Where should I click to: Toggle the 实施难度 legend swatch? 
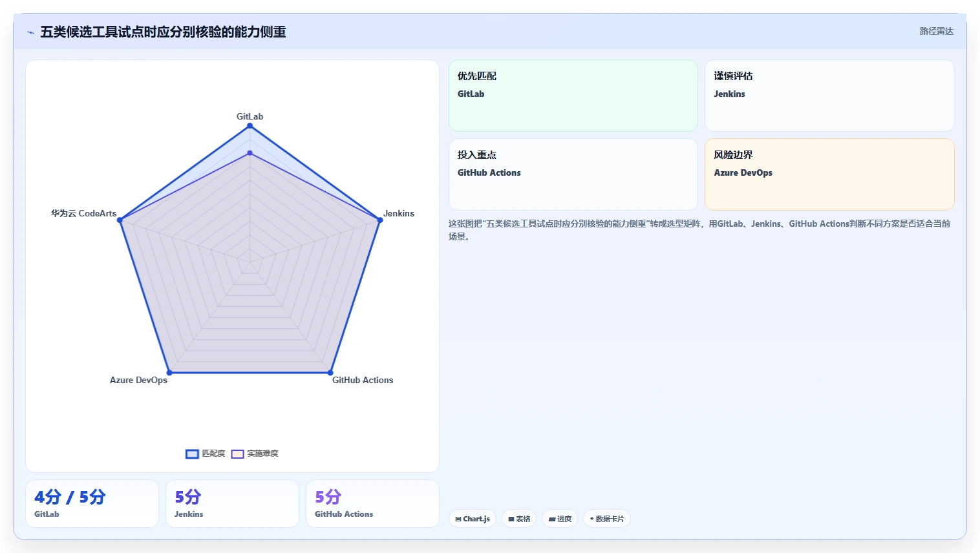point(237,454)
